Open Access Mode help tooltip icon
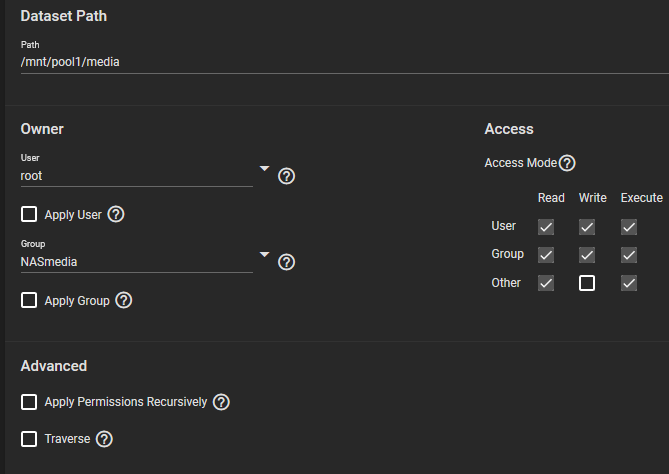Image resolution: width=669 pixels, height=474 pixels. point(567,162)
